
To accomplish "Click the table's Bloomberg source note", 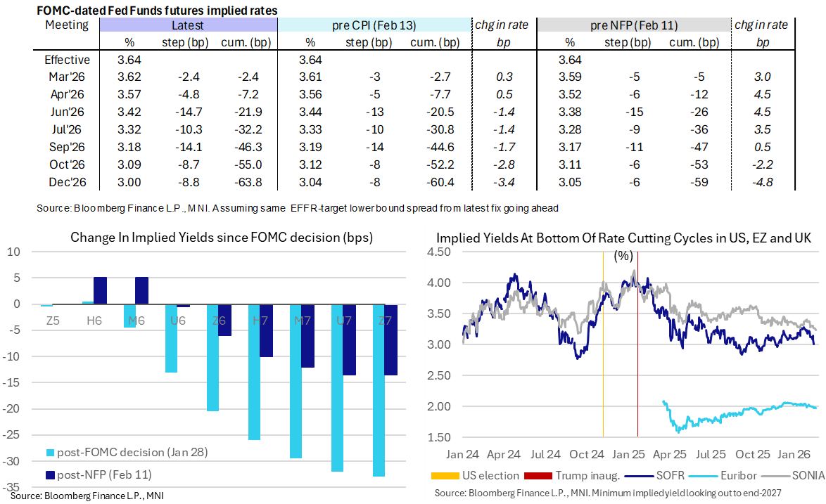I will 296,208.
